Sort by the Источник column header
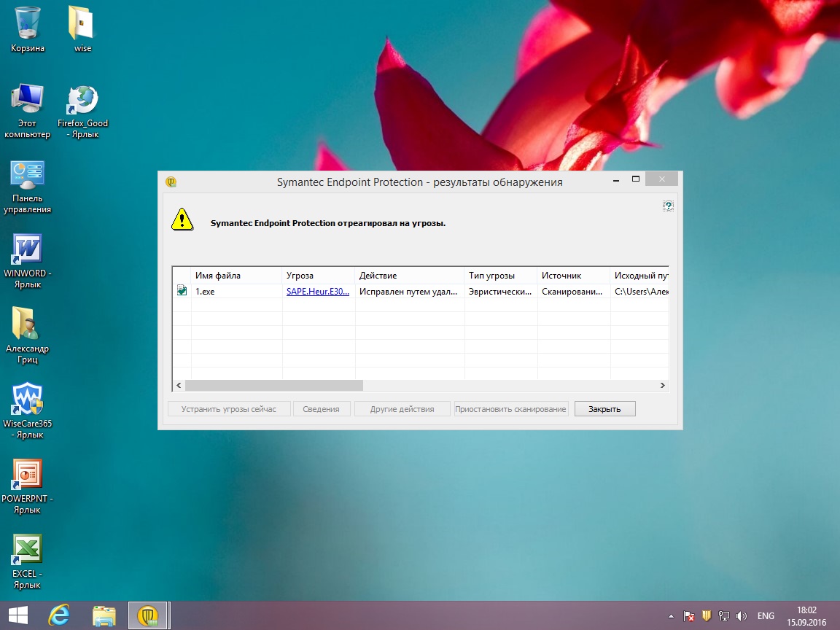The height and width of the screenshot is (630, 840). point(574,276)
